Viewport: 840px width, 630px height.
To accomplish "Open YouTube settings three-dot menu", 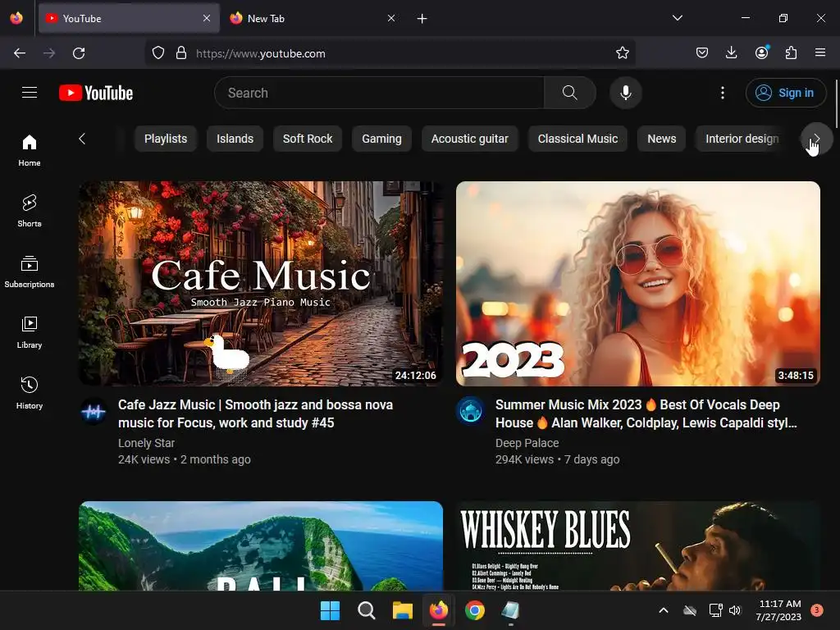I will 722,93.
